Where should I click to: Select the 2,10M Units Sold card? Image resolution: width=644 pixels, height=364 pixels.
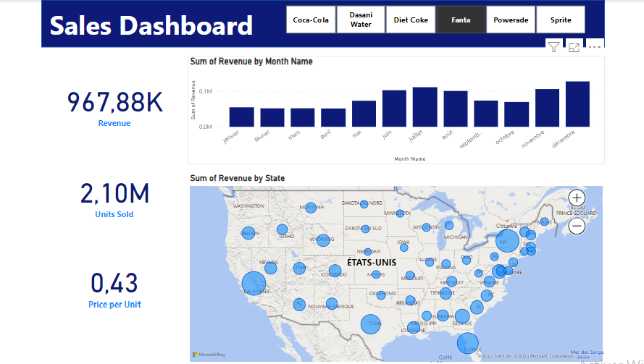coord(114,199)
